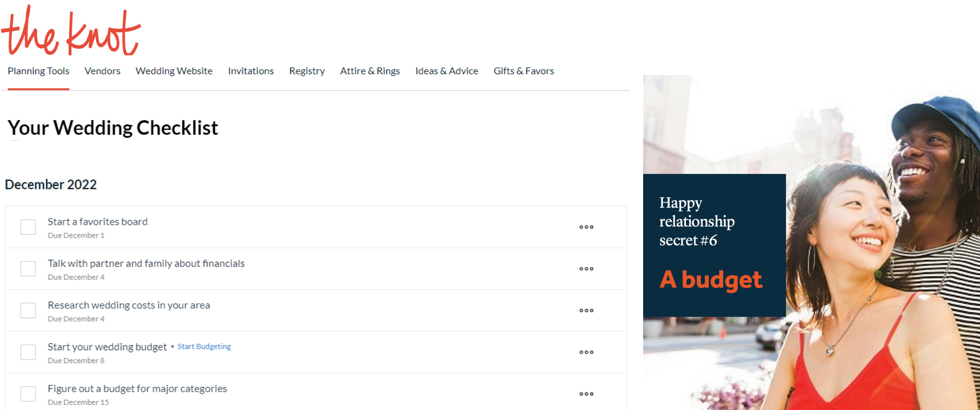Click the December 2022 section heading
This screenshot has width=980, height=410.
coord(51,185)
